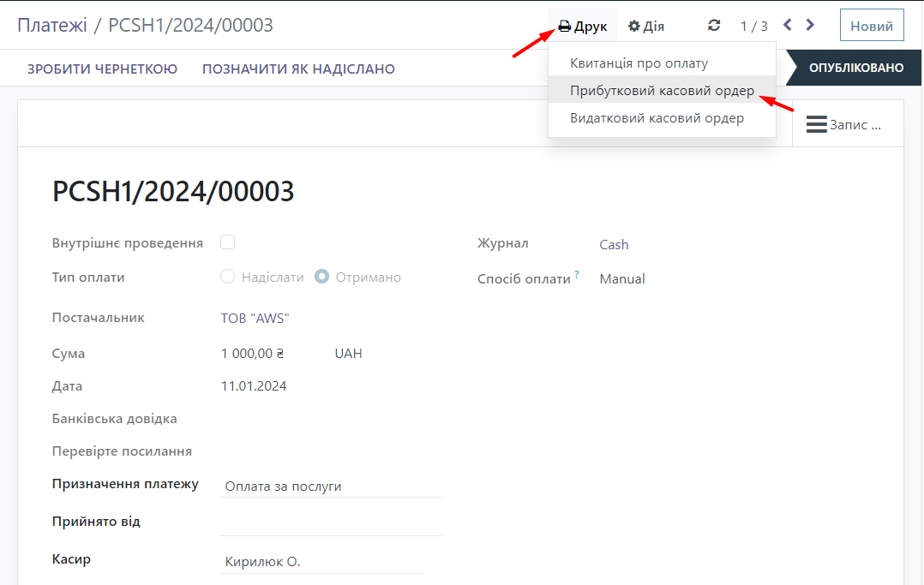
Task: Open the ТОВ "AWS" partner link
Action: pos(255,318)
